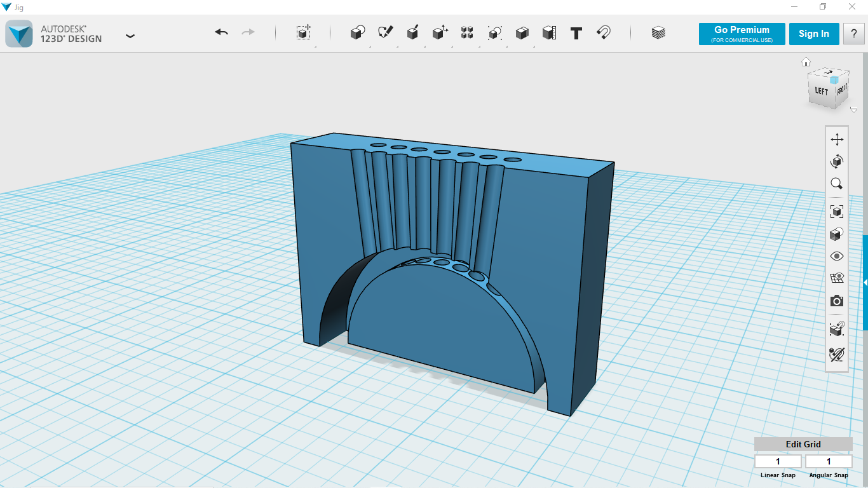Open the Material panel

pos(658,33)
